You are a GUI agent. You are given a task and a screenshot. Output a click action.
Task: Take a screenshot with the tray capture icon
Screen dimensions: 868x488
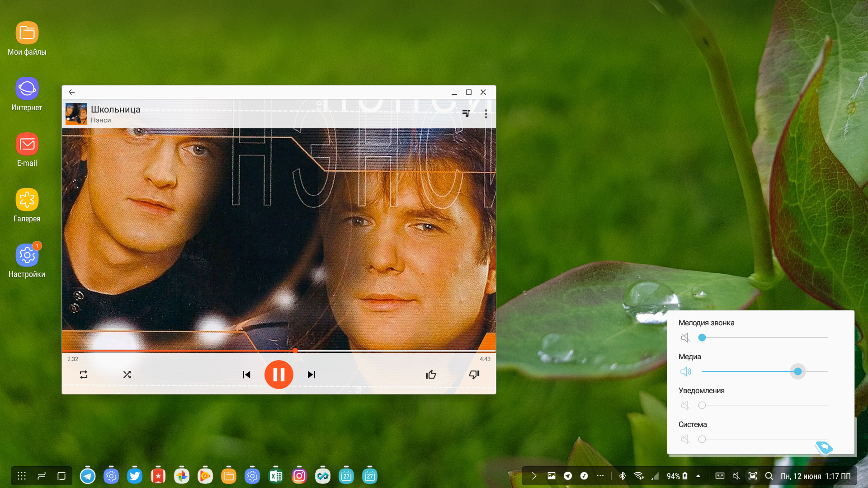(x=753, y=476)
